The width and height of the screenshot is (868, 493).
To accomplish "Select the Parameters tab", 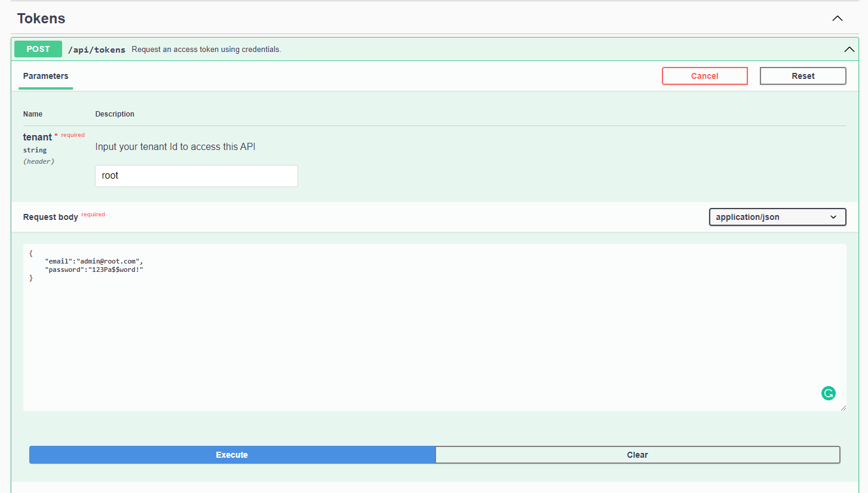I will pos(45,76).
